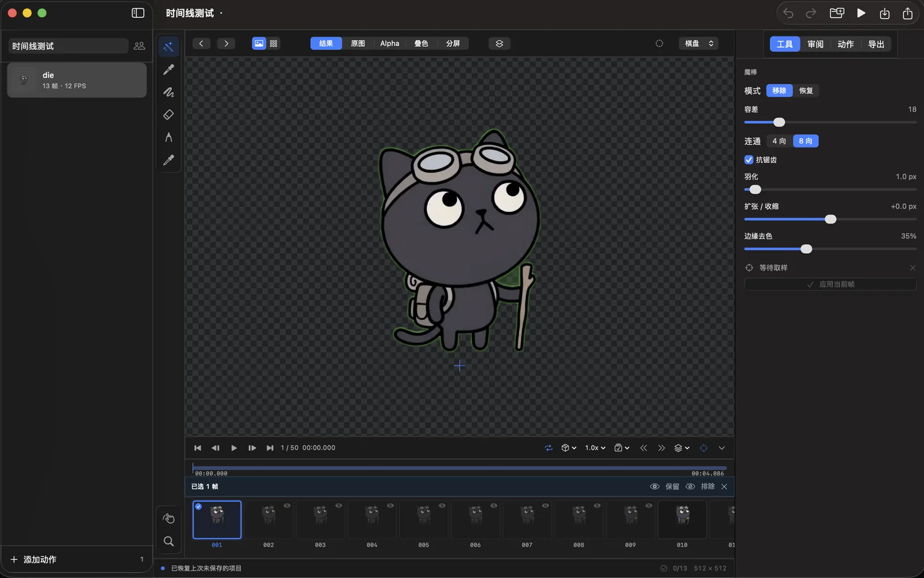Click 添加动作 button
Image resolution: width=924 pixels, height=578 pixels.
click(x=33, y=560)
